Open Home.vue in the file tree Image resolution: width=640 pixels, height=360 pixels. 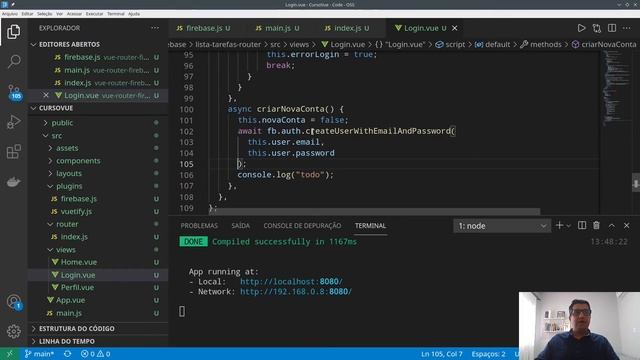pos(79,262)
